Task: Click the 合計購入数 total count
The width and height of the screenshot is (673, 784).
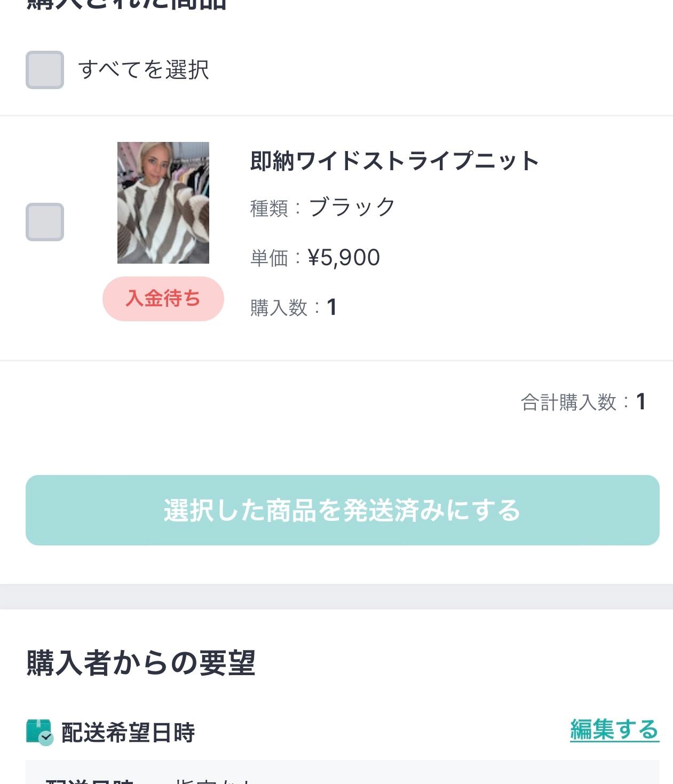Action: [583, 402]
